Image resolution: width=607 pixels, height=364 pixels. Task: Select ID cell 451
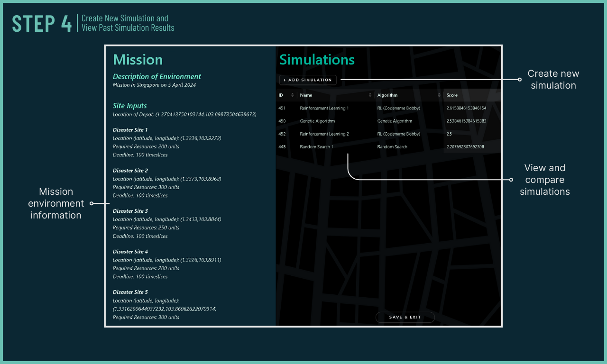pyautogui.click(x=282, y=108)
